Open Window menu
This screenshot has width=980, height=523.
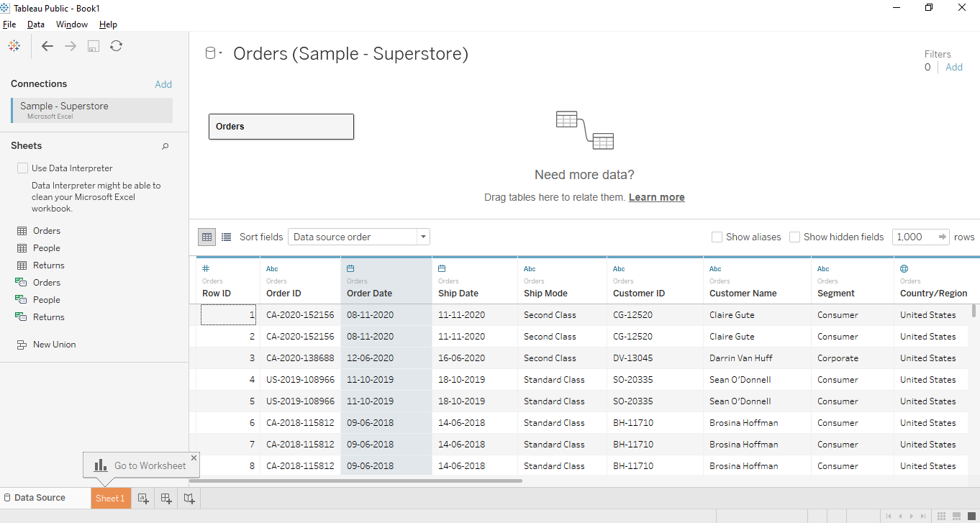click(72, 24)
